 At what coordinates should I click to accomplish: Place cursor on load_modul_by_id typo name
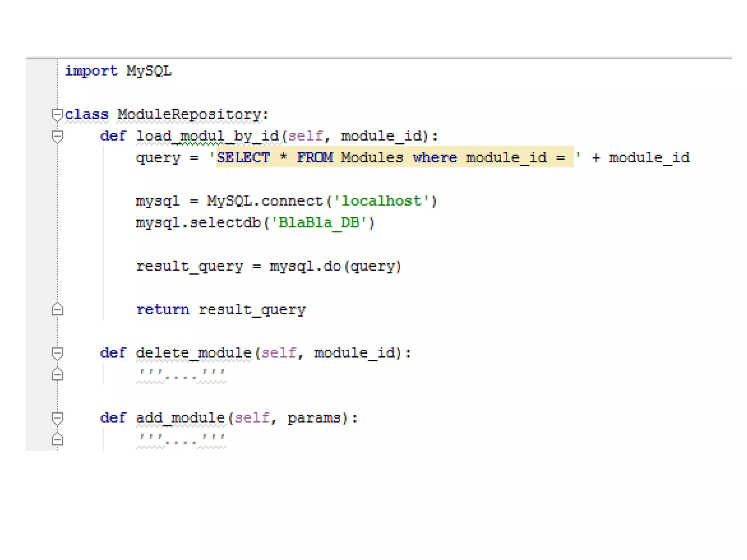[x=207, y=136]
